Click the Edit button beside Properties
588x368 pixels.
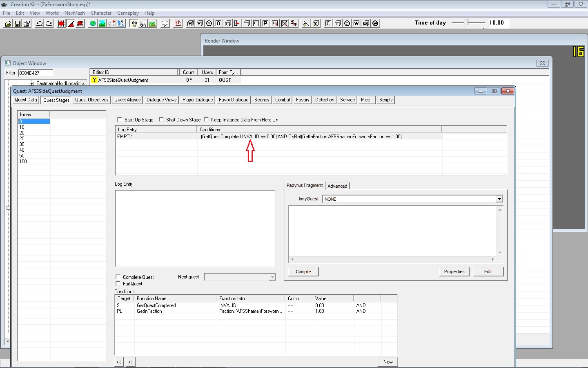coord(488,272)
